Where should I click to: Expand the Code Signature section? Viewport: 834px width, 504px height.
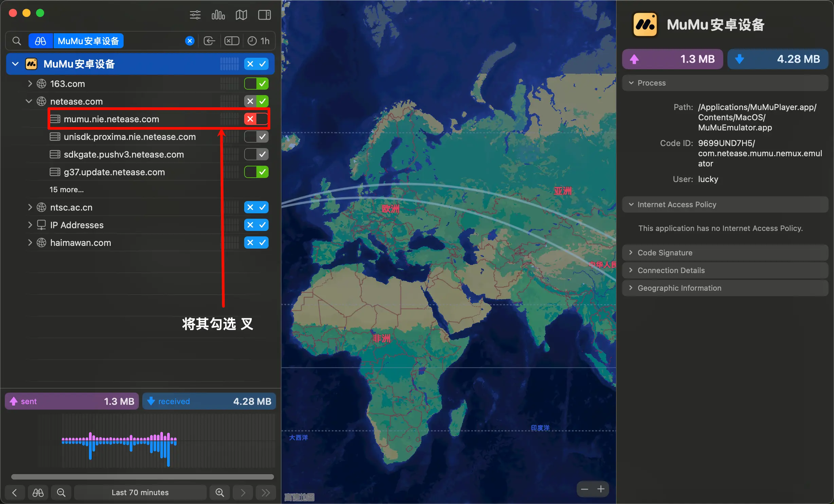click(x=725, y=253)
